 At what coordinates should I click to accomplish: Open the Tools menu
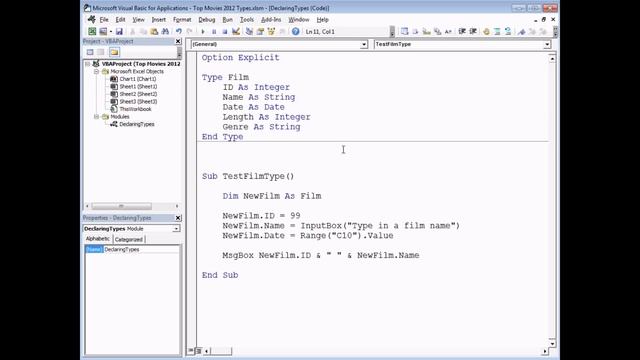tap(247, 20)
